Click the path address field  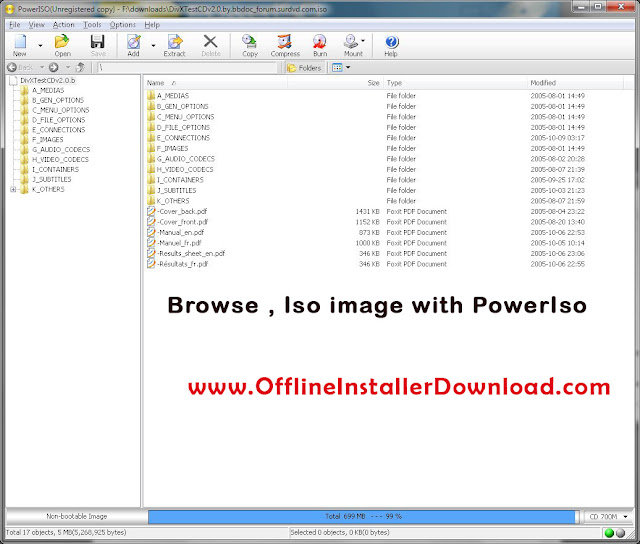click(187, 68)
